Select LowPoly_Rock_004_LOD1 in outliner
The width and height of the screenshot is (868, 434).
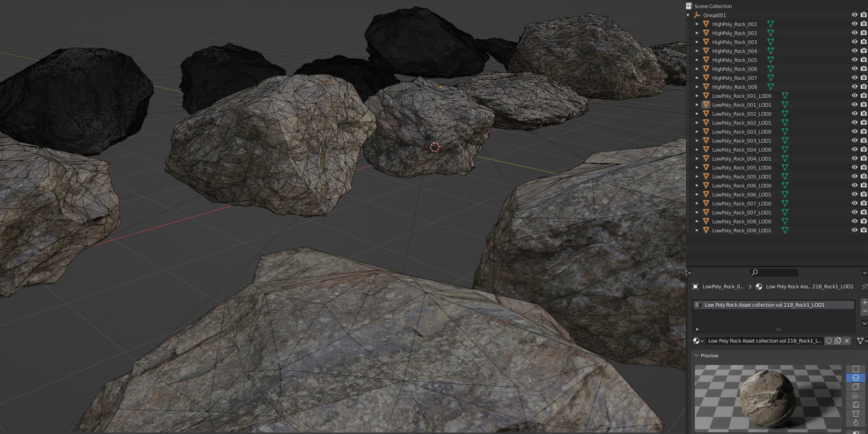coord(741,158)
